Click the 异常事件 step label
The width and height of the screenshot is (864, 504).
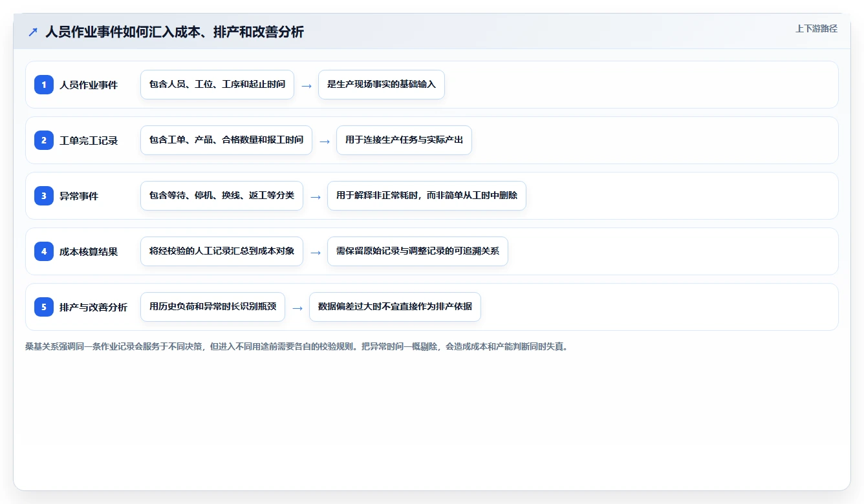coord(79,196)
